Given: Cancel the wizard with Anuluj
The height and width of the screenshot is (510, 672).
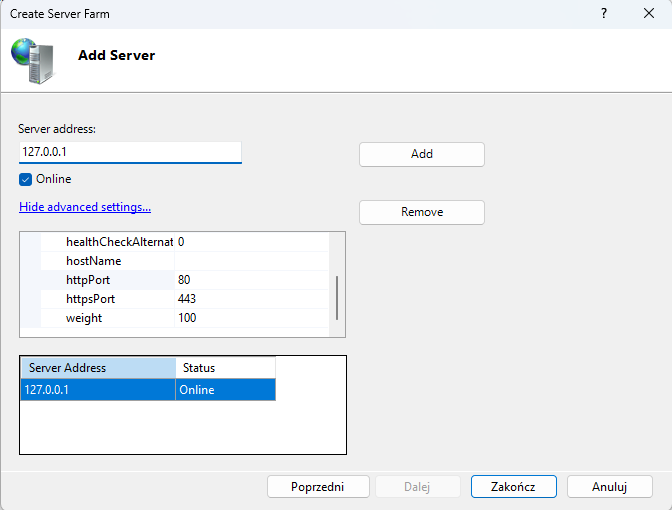Looking at the screenshot, I should pos(609,487).
